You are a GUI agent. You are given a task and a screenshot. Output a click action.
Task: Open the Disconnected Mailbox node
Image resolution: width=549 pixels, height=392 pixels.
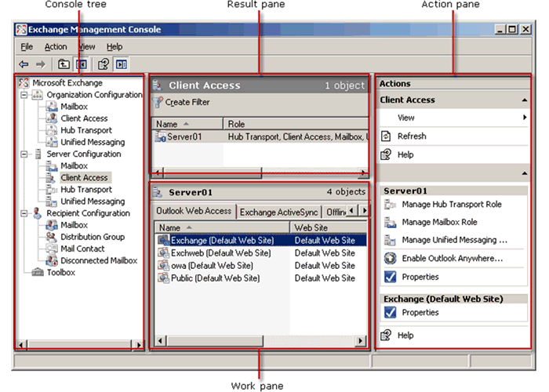coord(99,261)
